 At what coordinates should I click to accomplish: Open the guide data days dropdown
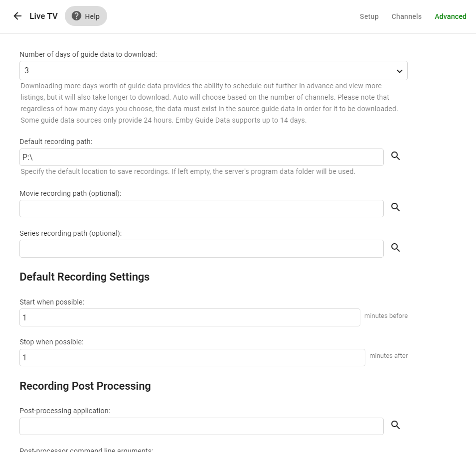213,71
